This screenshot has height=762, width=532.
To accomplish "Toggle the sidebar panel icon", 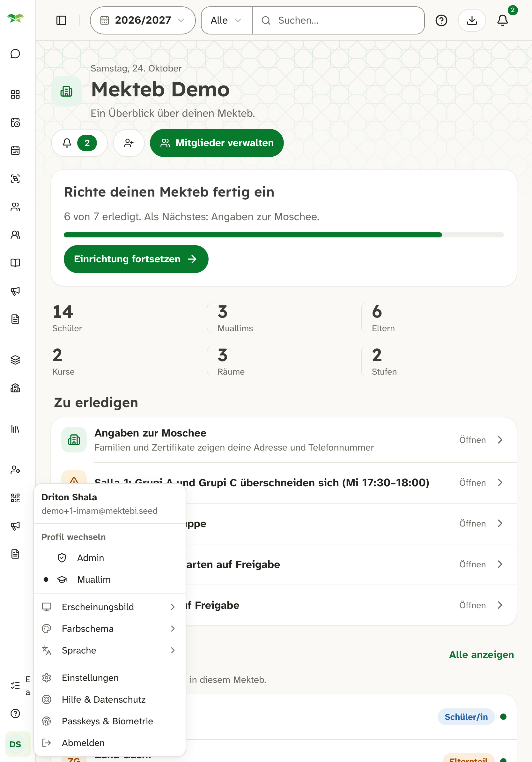I will tap(61, 20).
